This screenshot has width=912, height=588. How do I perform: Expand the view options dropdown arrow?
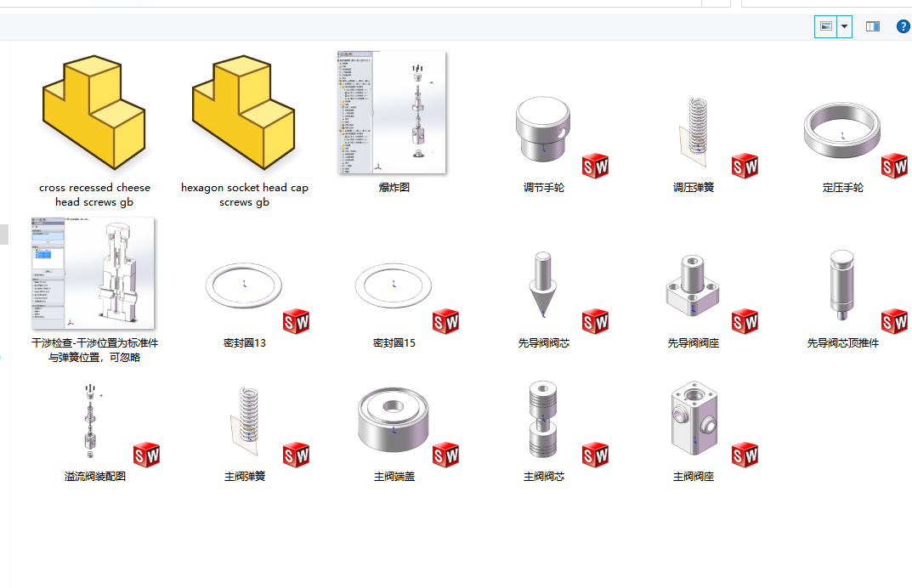click(845, 26)
